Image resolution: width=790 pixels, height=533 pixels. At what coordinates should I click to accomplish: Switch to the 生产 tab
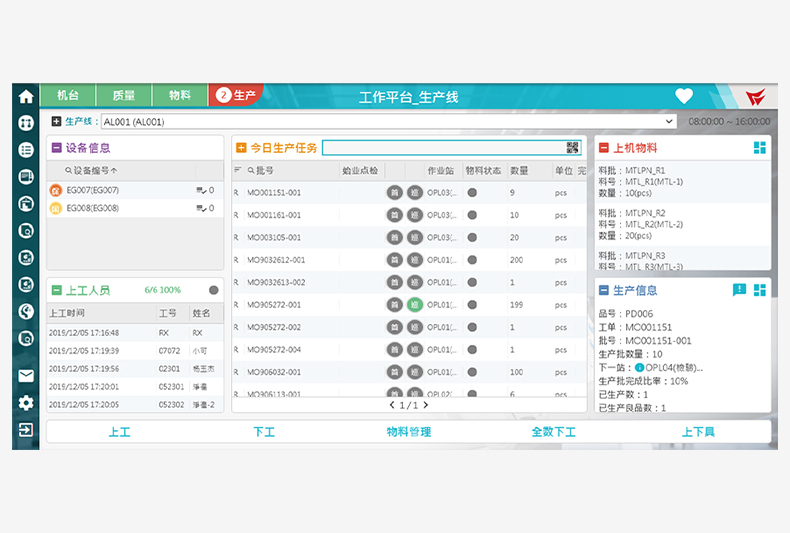(235, 95)
